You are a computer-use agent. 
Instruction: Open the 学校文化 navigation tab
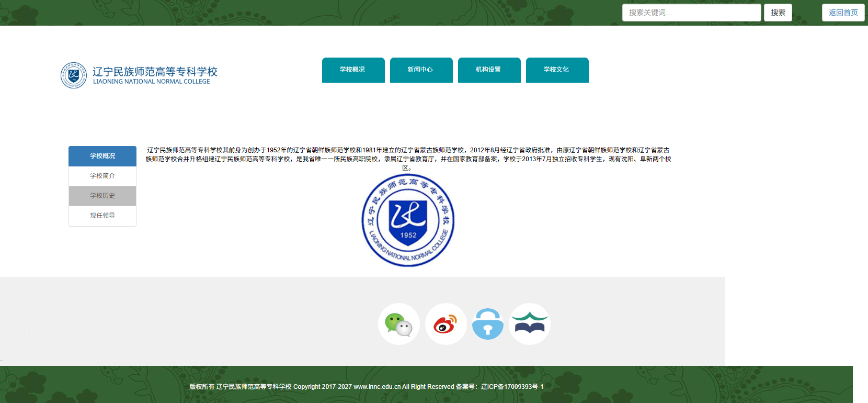[x=557, y=70]
